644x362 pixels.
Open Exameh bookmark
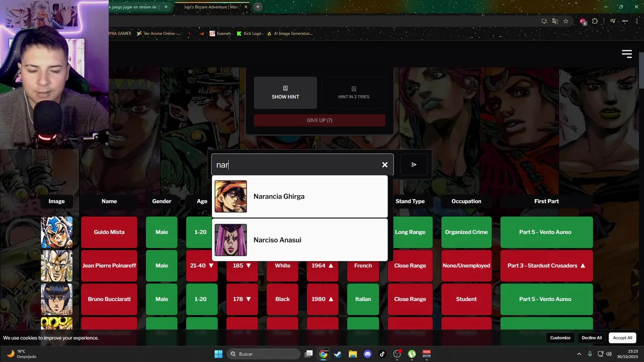(220, 34)
